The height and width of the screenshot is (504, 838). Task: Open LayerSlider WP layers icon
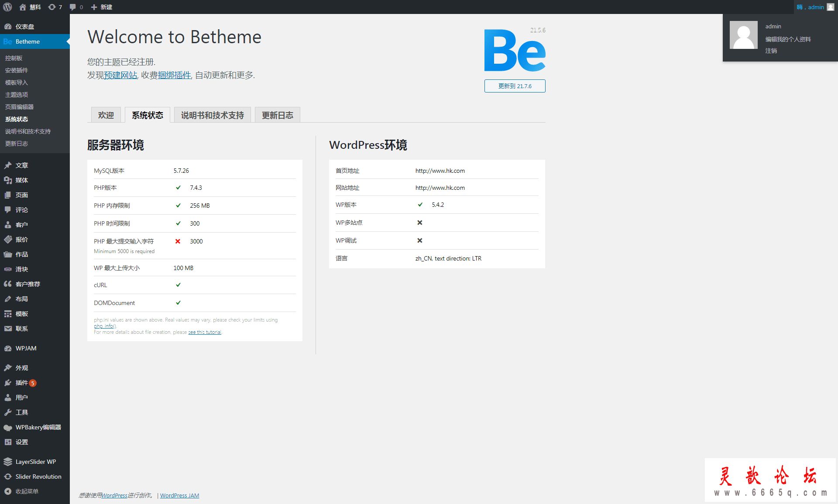pos(8,462)
